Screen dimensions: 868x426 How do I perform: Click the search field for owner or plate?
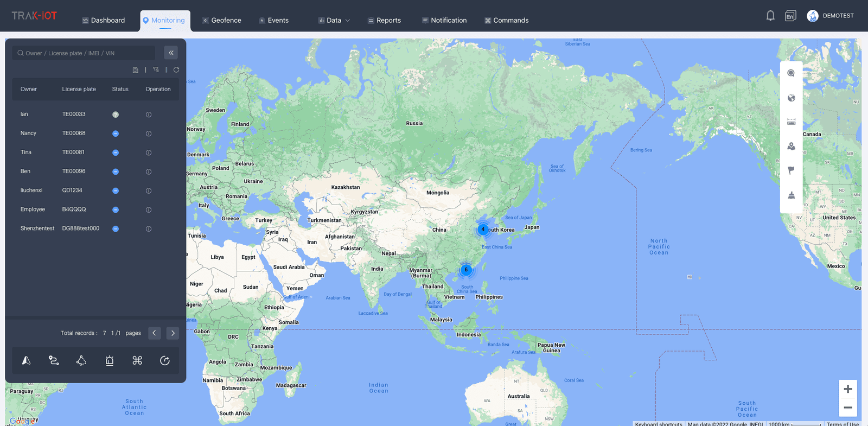[84, 53]
